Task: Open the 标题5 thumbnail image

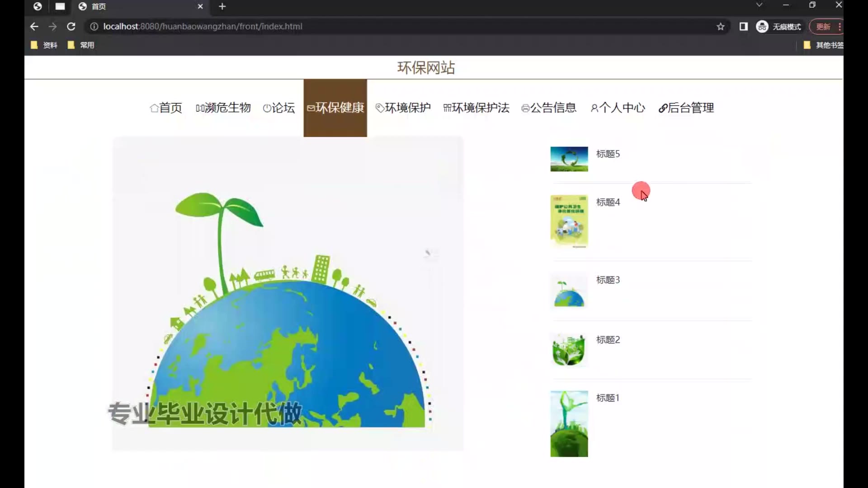Action: click(x=569, y=159)
